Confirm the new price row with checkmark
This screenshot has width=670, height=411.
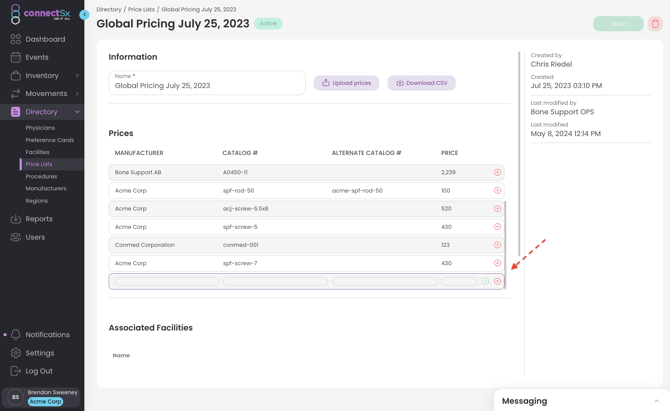pyautogui.click(x=486, y=282)
